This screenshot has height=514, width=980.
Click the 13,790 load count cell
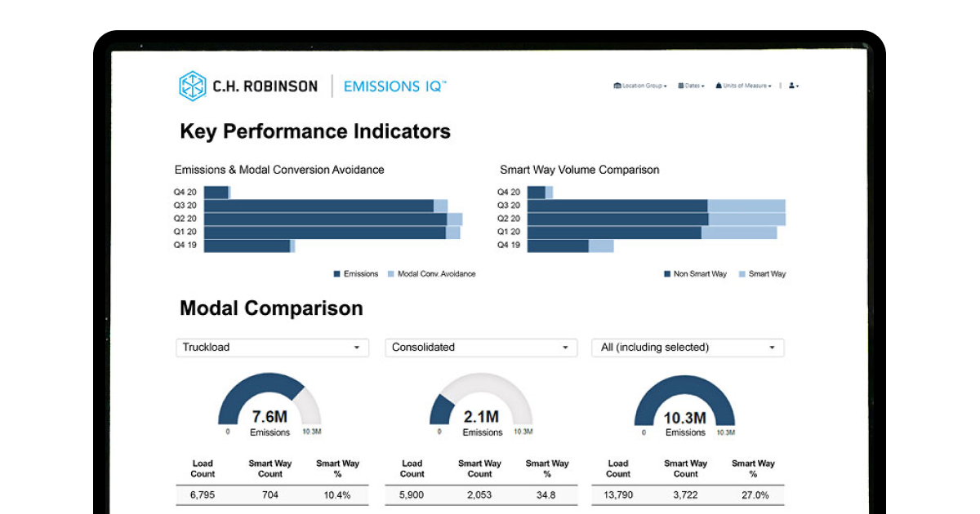(x=618, y=495)
